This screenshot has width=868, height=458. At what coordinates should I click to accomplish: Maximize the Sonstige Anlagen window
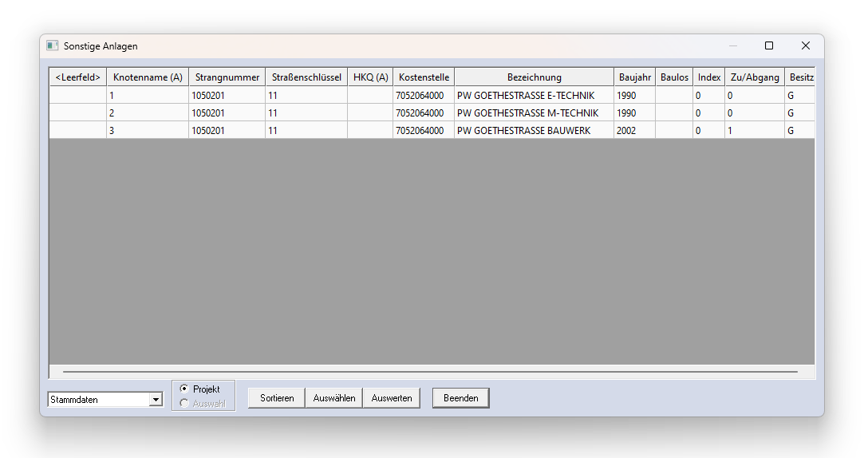pyautogui.click(x=769, y=46)
